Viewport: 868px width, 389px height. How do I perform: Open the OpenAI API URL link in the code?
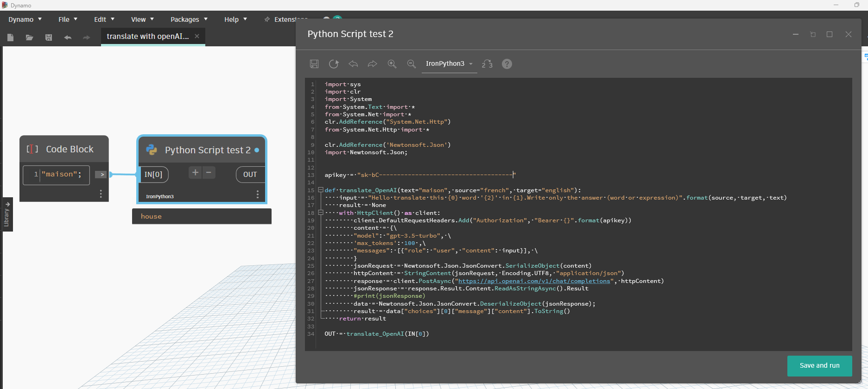click(534, 281)
